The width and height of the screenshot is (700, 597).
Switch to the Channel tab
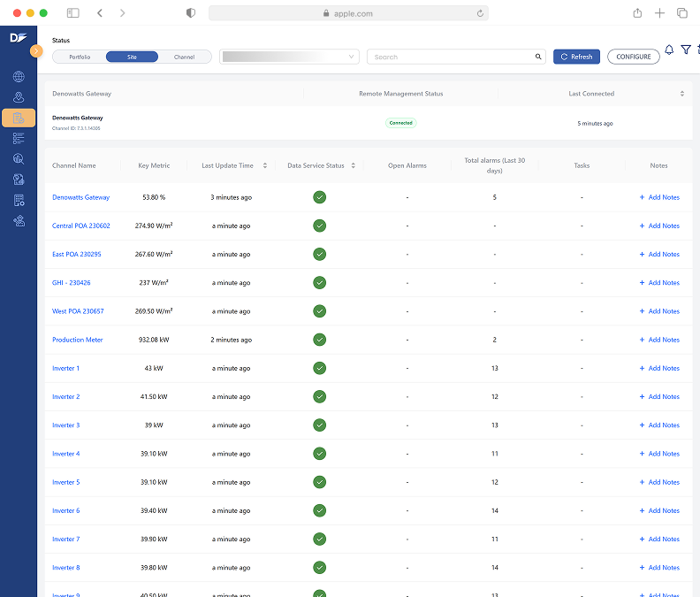[184, 57]
